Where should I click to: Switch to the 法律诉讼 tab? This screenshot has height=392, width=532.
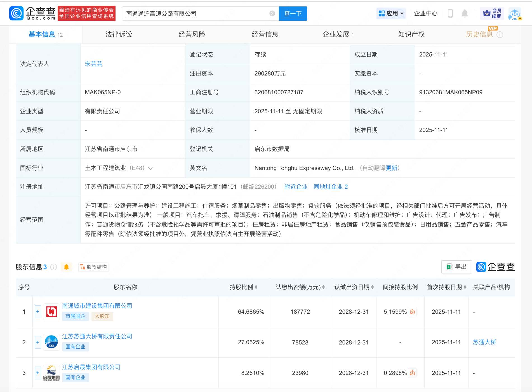(119, 34)
